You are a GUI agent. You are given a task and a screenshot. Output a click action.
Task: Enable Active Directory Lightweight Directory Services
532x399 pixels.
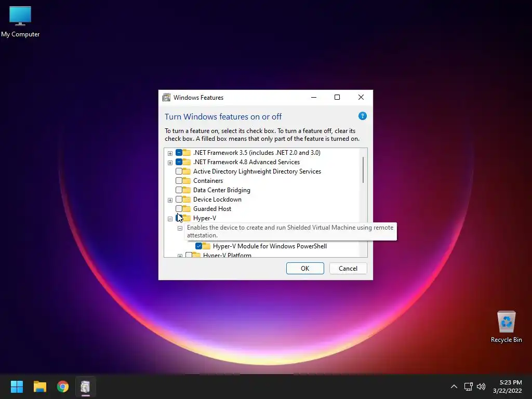(x=179, y=171)
